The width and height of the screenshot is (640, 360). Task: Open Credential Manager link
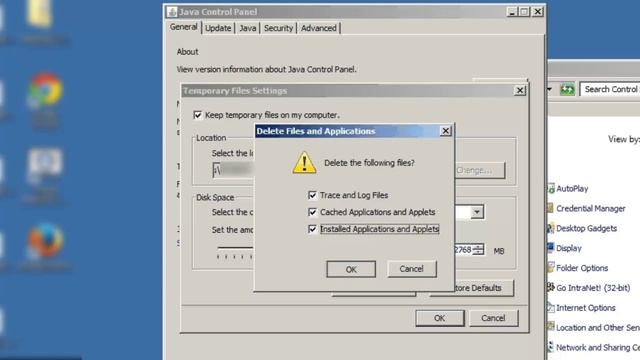(591, 209)
